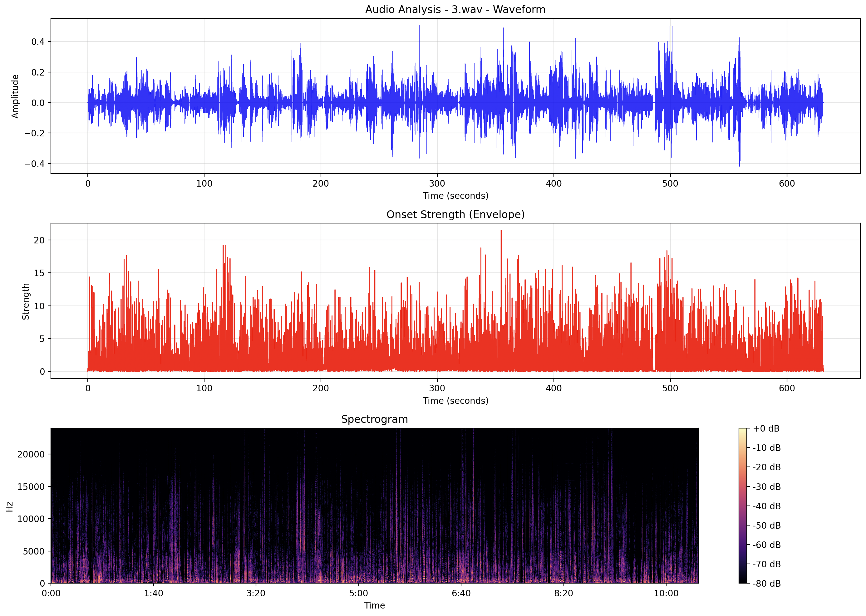Click the 20 strength tick label
Image resolution: width=866 pixels, height=616 pixels.
pos(39,240)
